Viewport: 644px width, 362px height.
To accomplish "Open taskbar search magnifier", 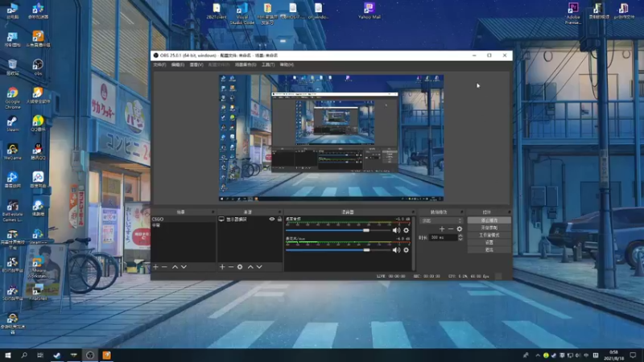I will pos(24,355).
